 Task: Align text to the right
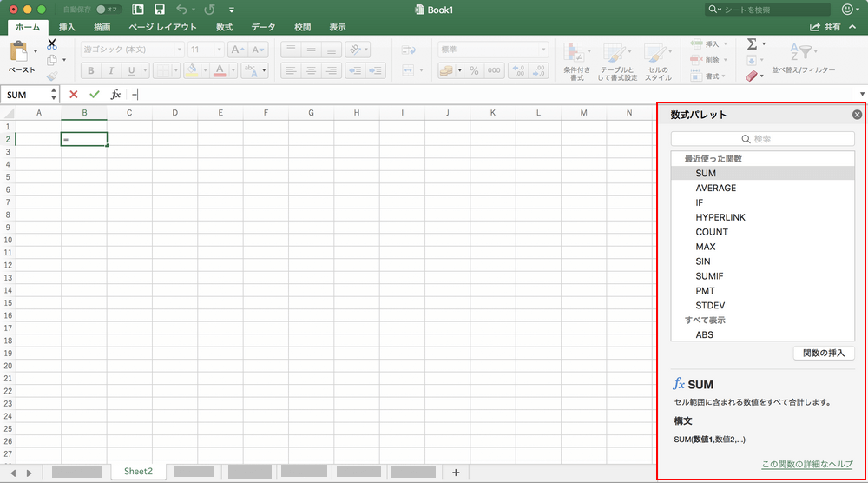pos(331,70)
